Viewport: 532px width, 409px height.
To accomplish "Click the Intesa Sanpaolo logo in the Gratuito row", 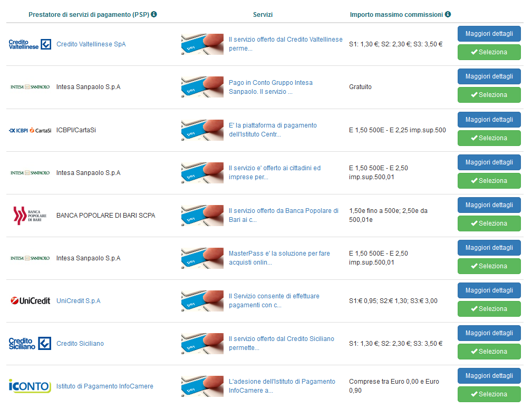I will tap(30, 87).
